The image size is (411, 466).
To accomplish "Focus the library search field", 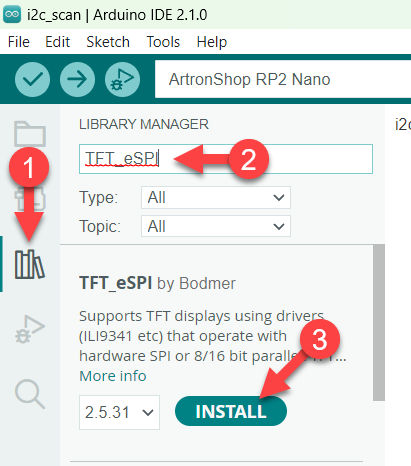I will point(226,159).
